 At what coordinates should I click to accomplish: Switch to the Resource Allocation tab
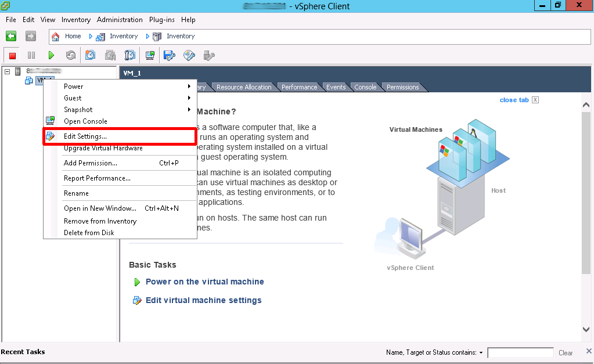tap(244, 87)
